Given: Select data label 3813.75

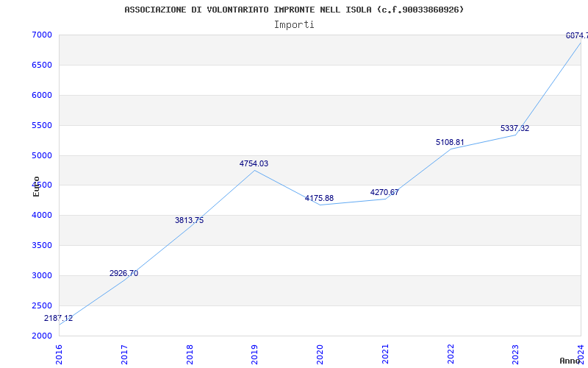Looking at the screenshot, I should (x=190, y=220).
